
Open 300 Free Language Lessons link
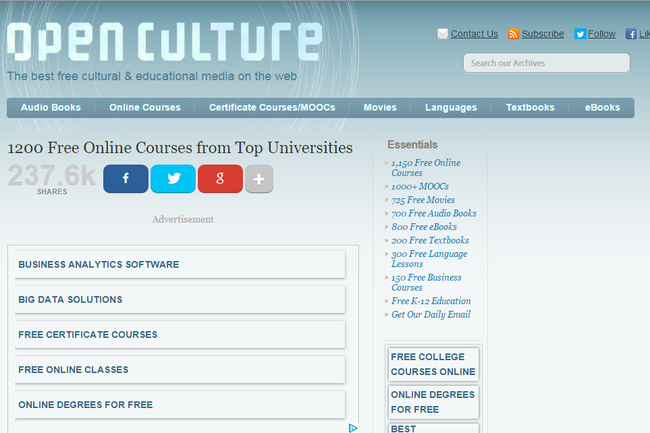(429, 259)
